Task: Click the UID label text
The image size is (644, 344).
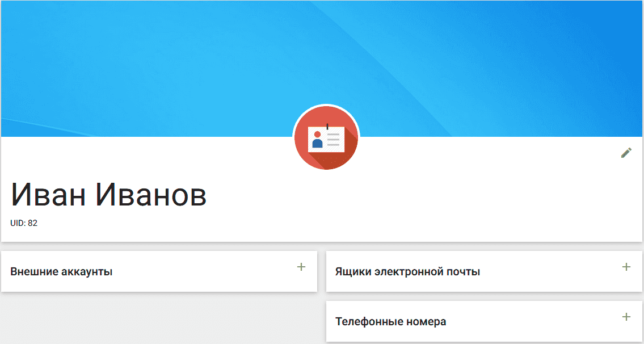Action: click(18, 223)
